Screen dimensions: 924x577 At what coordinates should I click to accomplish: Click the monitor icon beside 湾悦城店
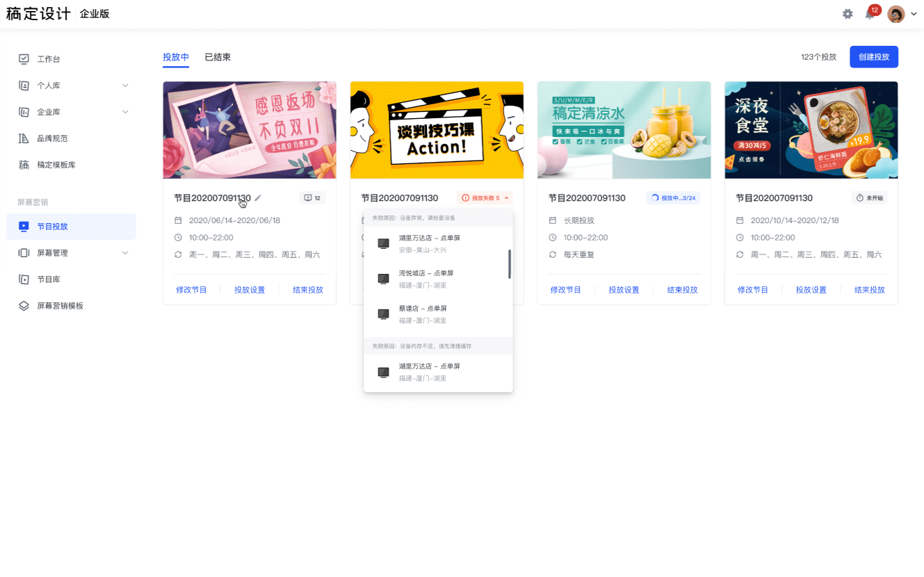383,279
